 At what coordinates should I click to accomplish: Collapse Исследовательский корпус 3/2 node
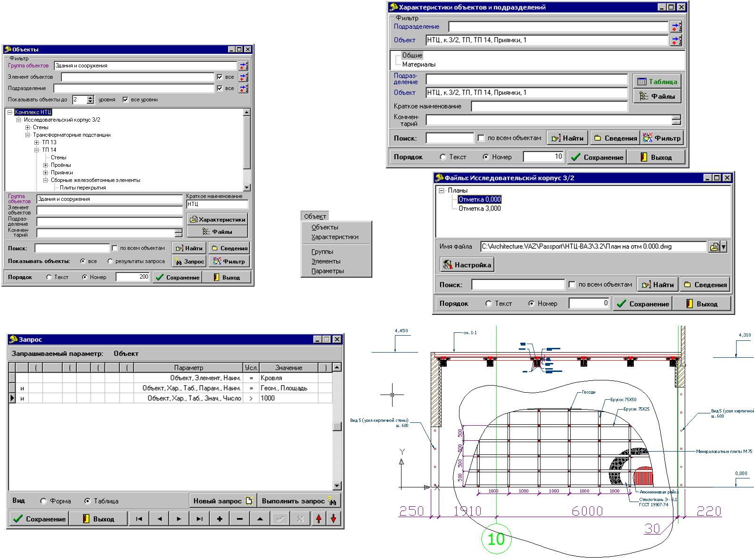coord(19,120)
